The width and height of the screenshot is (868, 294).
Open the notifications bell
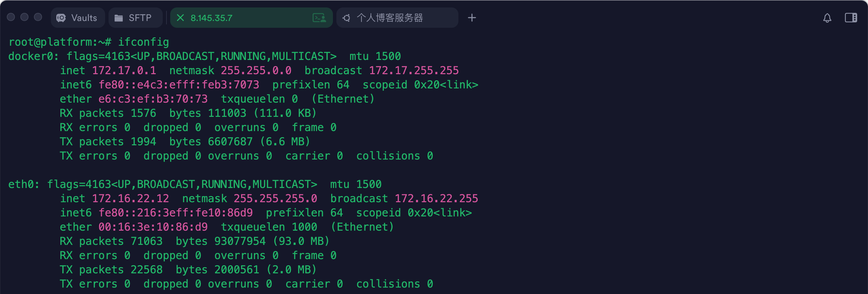click(x=827, y=18)
